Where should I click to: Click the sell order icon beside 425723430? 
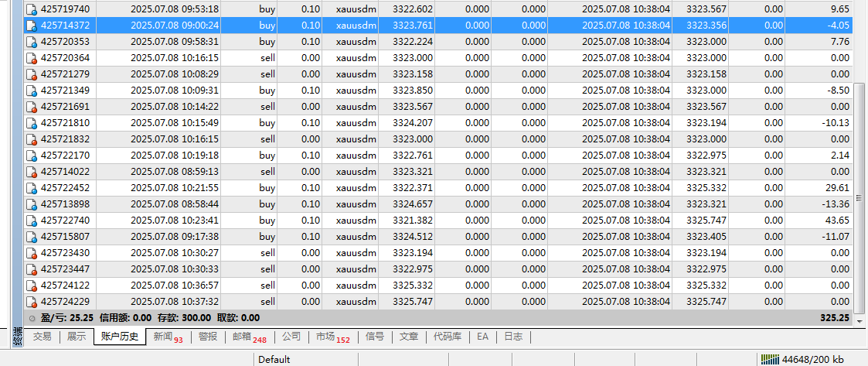pos(32,253)
